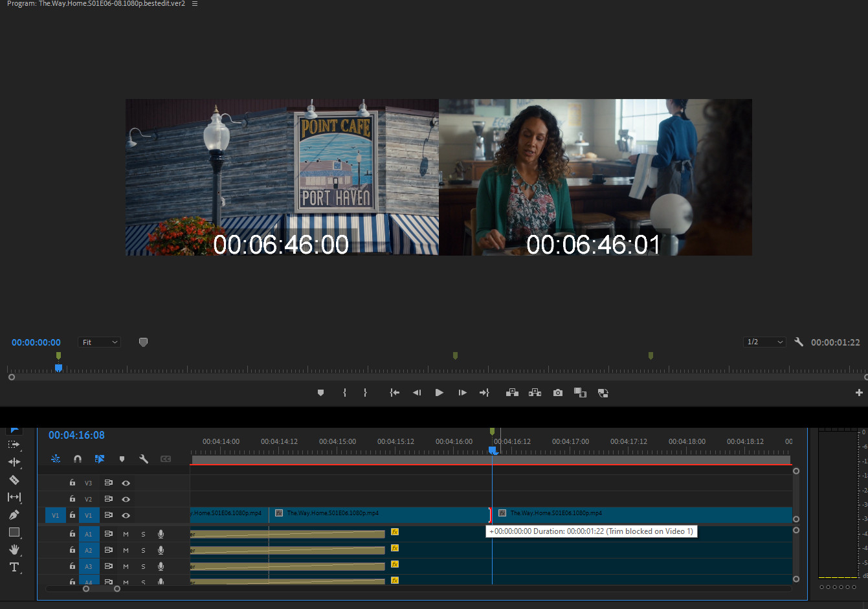
Task: Step back one frame
Action: click(x=417, y=393)
